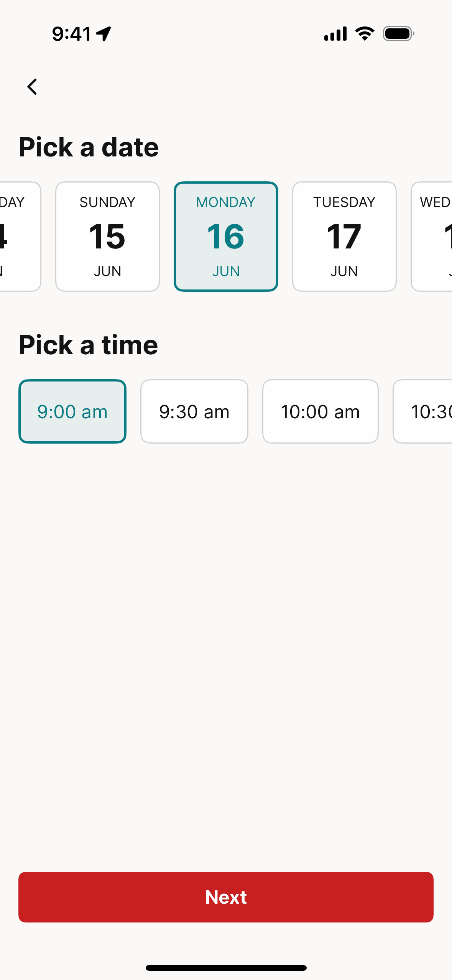This screenshot has width=452, height=980.
Task: Tap the "Pick a date" heading
Action: click(89, 147)
